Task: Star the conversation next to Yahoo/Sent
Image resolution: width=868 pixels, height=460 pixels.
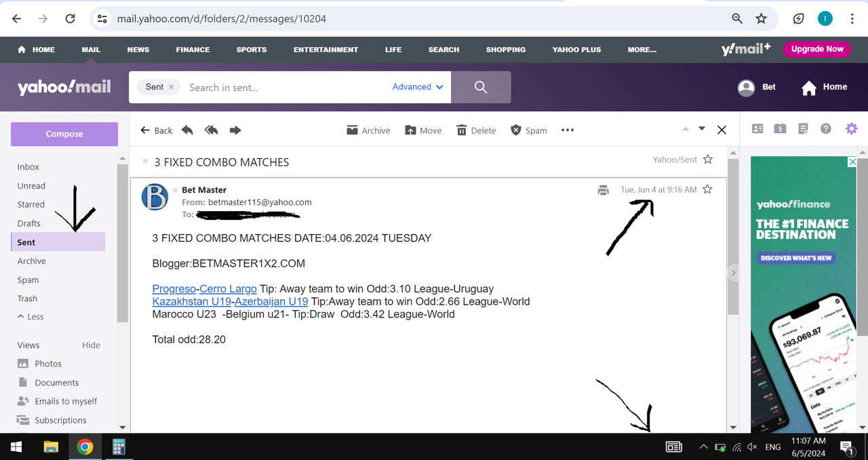Action: click(708, 159)
